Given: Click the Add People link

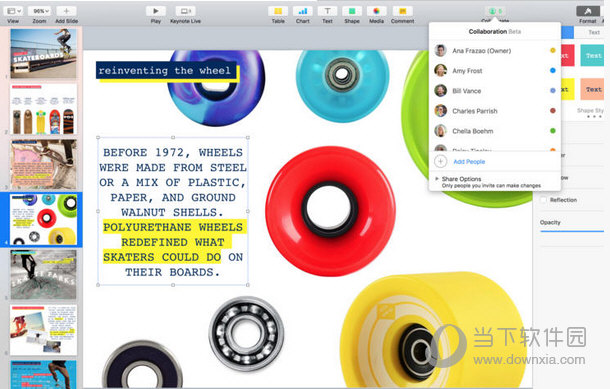Looking at the screenshot, I should click(469, 162).
